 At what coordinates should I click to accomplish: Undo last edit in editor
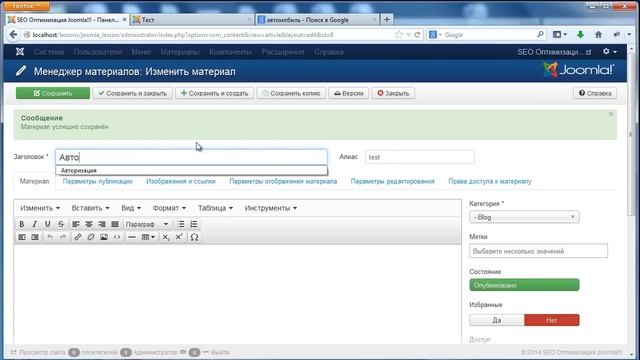[x=50, y=237]
